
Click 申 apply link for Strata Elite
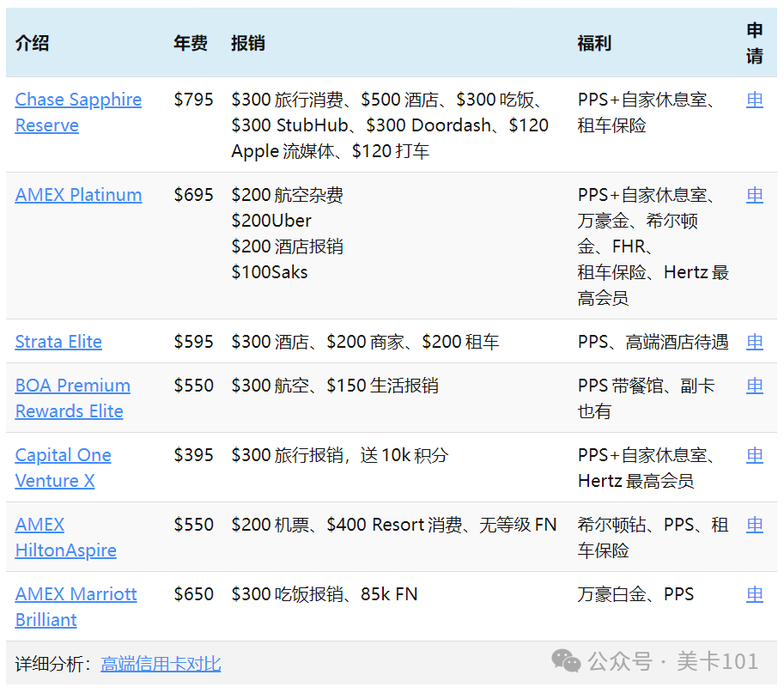[x=755, y=342]
